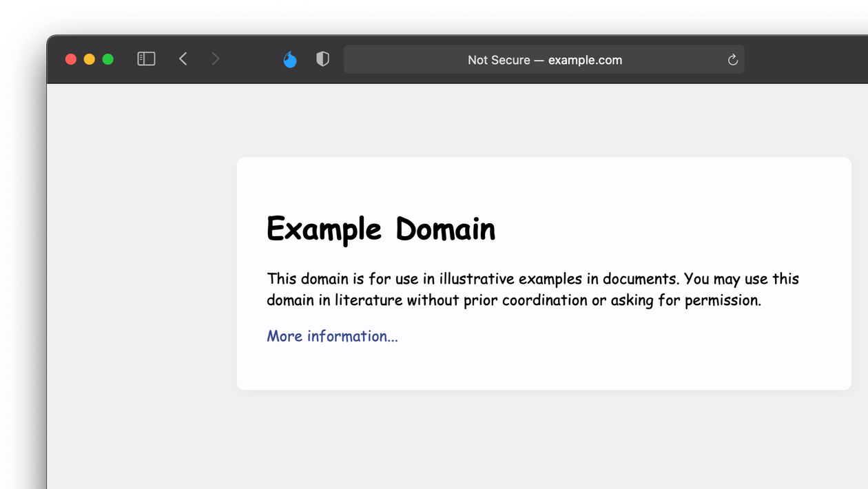
Task: Click empty space inside the white card
Action: [620, 351]
